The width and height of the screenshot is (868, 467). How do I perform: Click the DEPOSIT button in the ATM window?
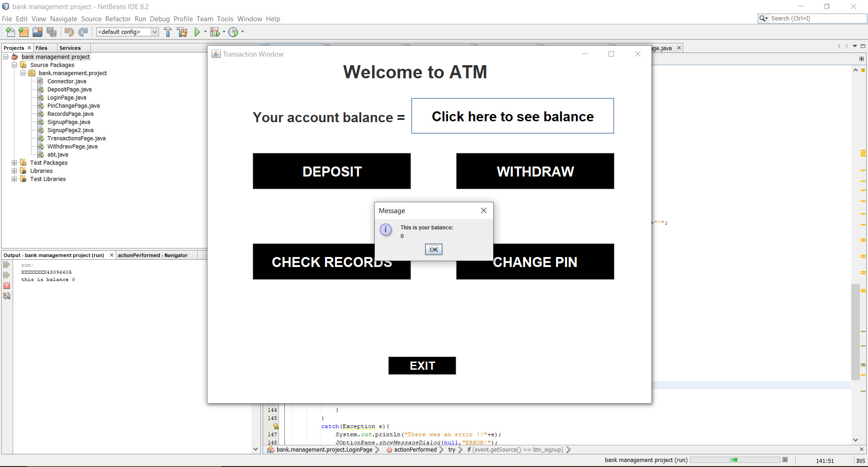pyautogui.click(x=331, y=171)
